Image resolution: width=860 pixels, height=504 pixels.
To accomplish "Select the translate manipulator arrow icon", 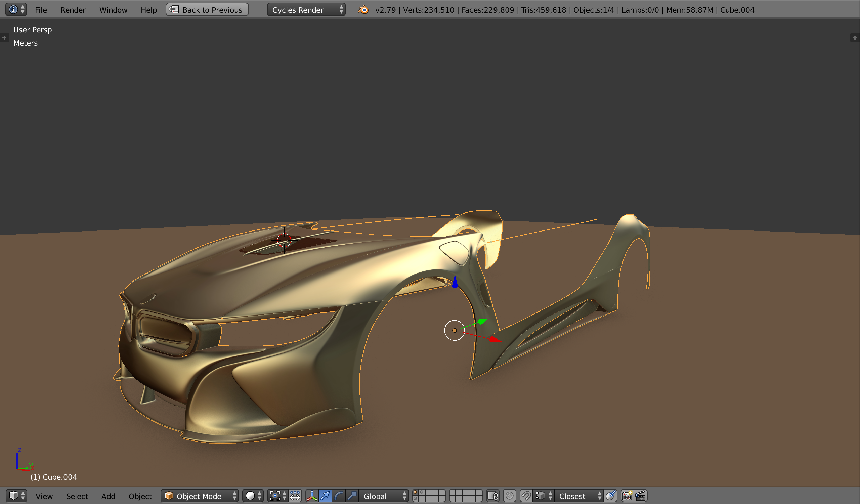I will (x=325, y=496).
